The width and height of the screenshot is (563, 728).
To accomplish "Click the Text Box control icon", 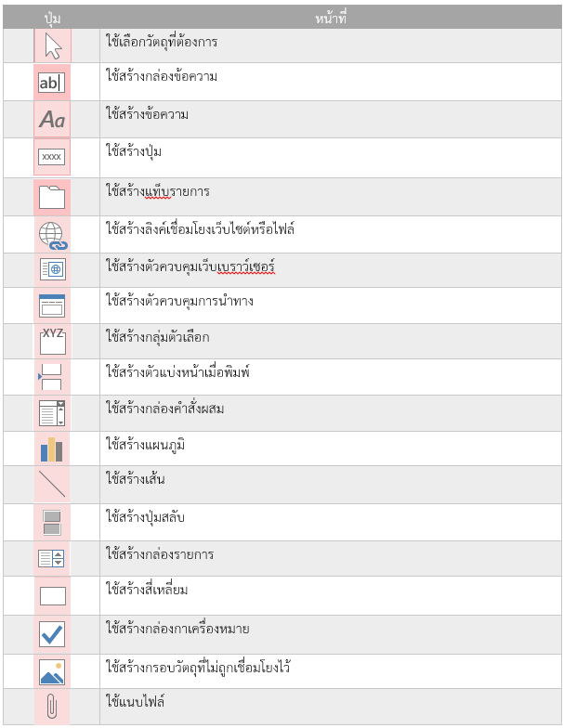I will coord(52,83).
